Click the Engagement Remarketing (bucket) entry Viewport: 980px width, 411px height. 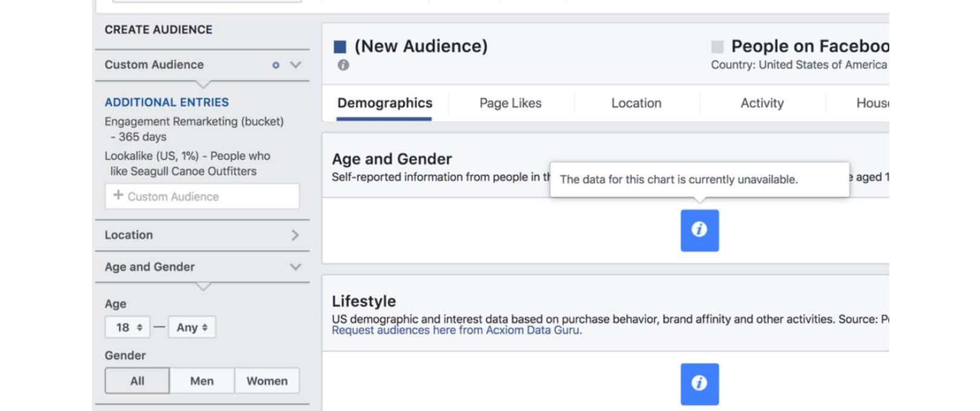194,129
